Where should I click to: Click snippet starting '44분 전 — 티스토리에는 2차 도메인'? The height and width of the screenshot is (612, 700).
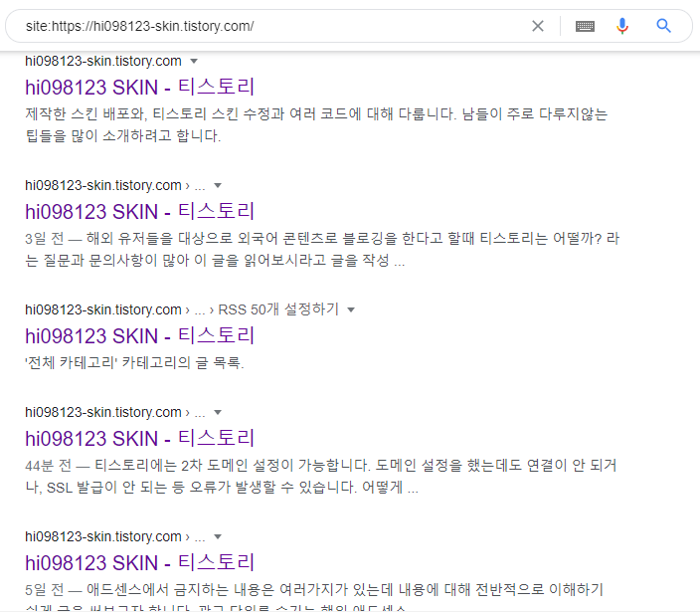click(321, 477)
